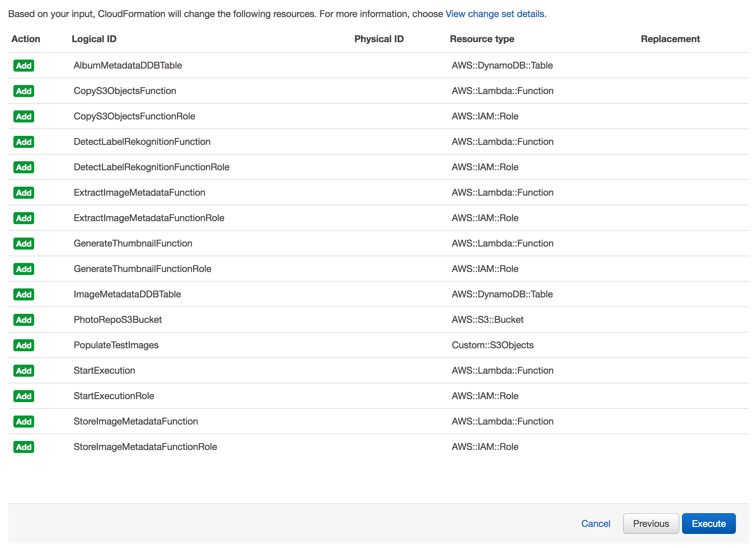Click Add badge for StoreImageMetadataFunction row
This screenshot has height=548, width=756.
[x=24, y=422]
